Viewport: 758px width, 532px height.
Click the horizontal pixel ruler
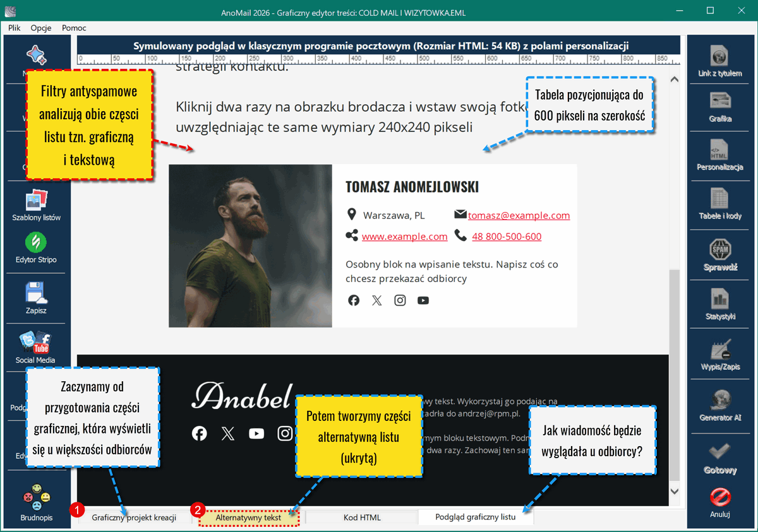click(x=378, y=61)
